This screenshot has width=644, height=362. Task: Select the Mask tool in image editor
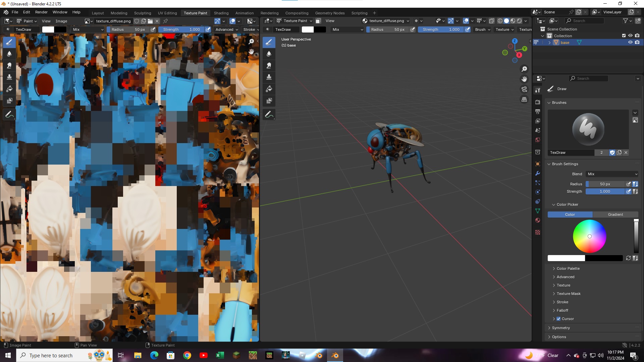coord(9,101)
